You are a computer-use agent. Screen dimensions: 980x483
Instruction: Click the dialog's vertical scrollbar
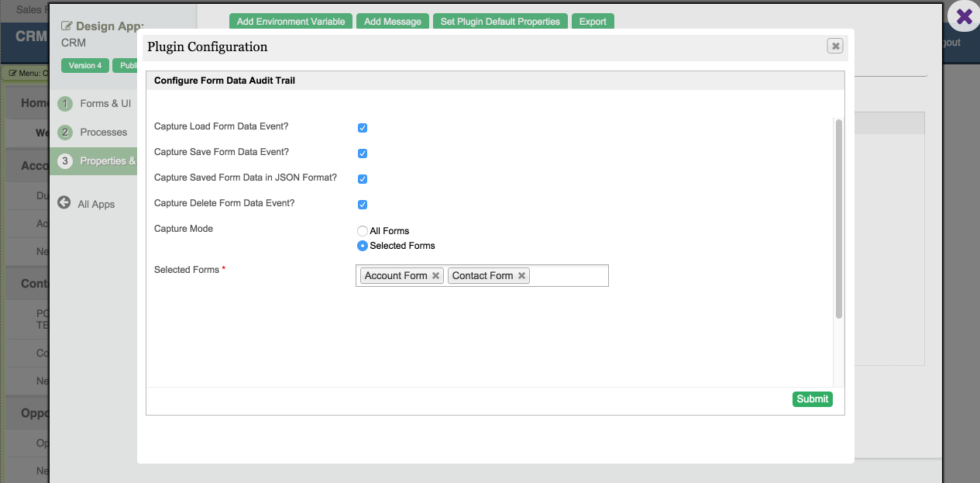pyautogui.click(x=839, y=218)
